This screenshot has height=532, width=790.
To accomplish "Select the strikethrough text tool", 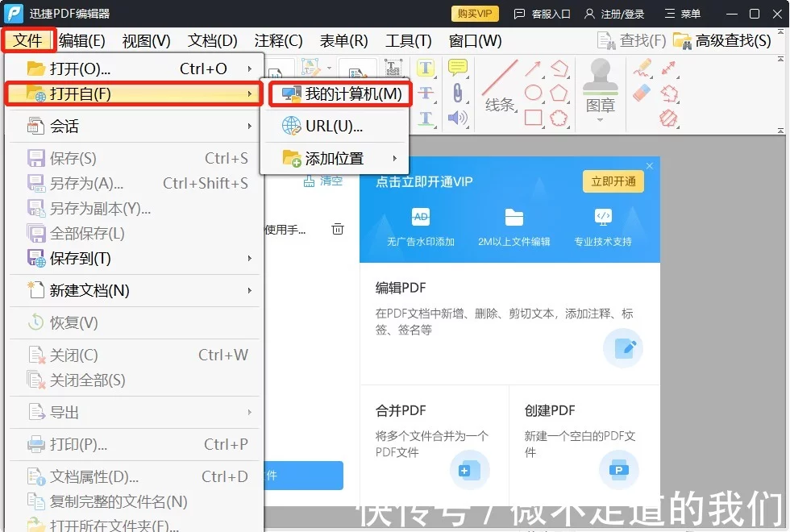I will [x=426, y=93].
